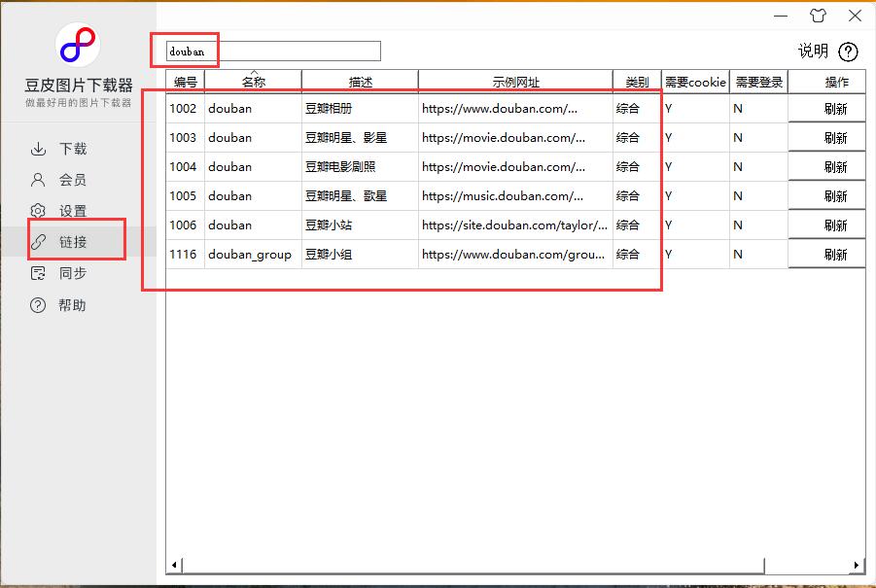Click the cookie Y value in row 1116
This screenshot has width=876, height=588.
(x=695, y=254)
